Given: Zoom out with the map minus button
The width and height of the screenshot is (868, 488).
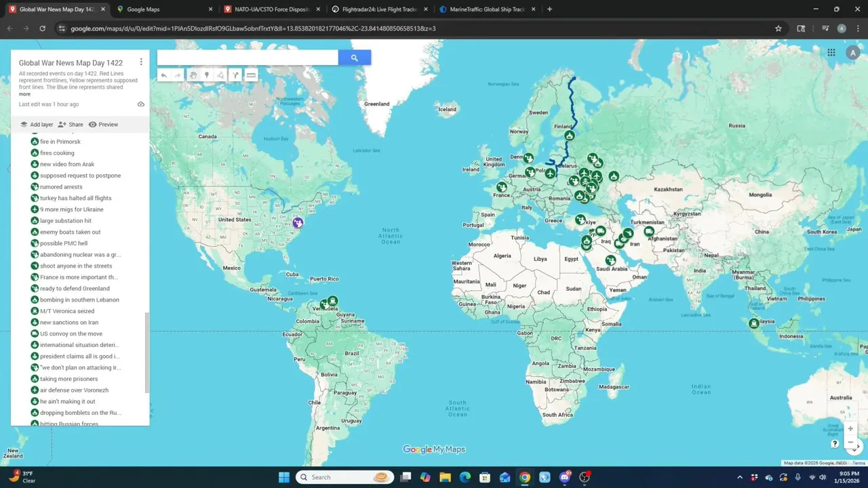Looking at the screenshot, I should 850,443.
